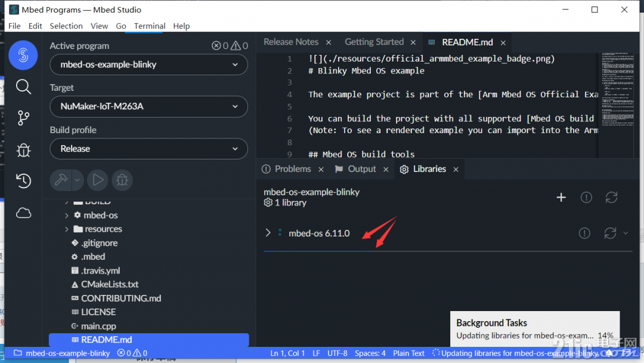The image size is (644, 363).
Task: Open the Selection menu
Action: coord(66,26)
